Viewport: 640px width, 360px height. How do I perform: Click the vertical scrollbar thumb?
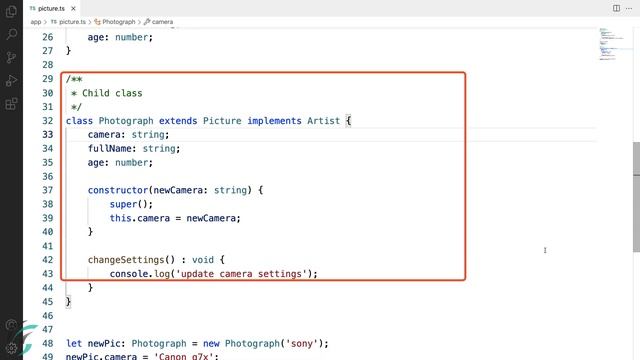pos(636,197)
